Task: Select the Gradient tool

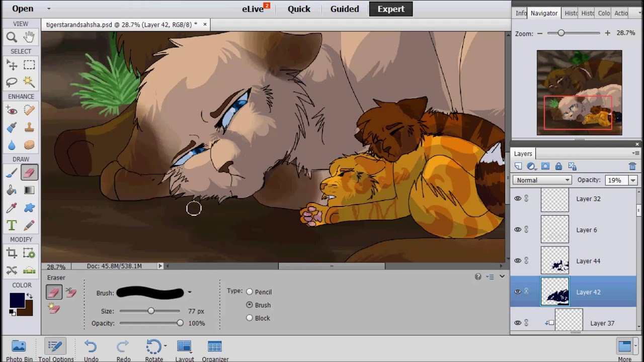Action: coord(29,190)
